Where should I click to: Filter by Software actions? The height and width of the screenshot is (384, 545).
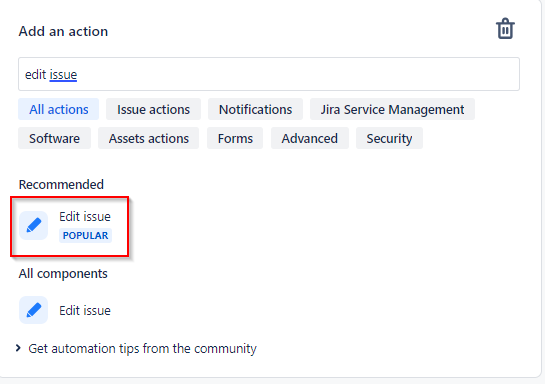click(54, 138)
